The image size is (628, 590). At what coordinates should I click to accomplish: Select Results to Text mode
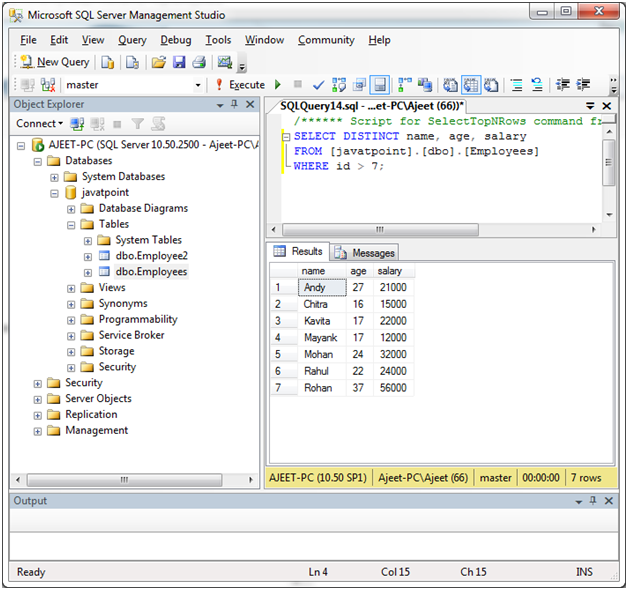click(x=451, y=85)
